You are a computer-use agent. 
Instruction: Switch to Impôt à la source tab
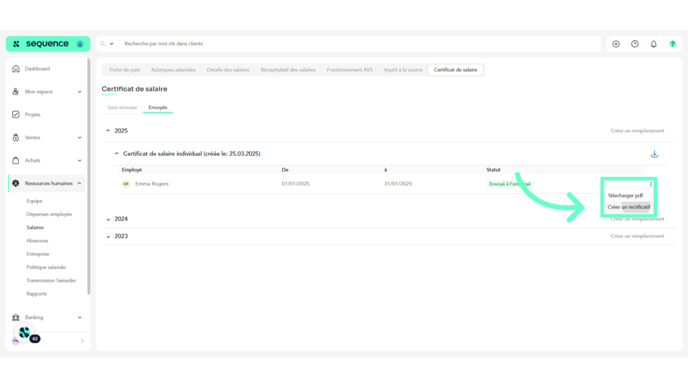click(x=403, y=70)
